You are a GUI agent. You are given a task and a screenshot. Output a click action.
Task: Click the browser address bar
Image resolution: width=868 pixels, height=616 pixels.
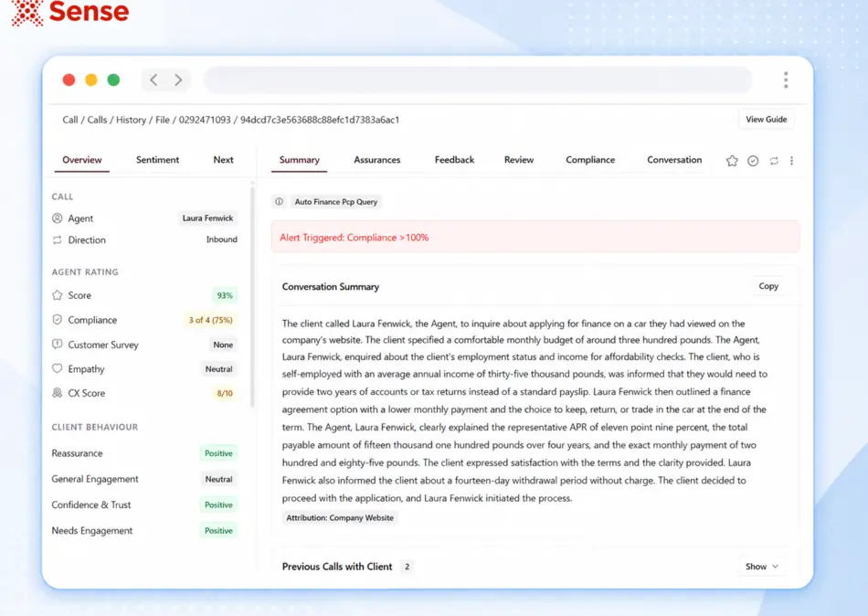coord(478,80)
